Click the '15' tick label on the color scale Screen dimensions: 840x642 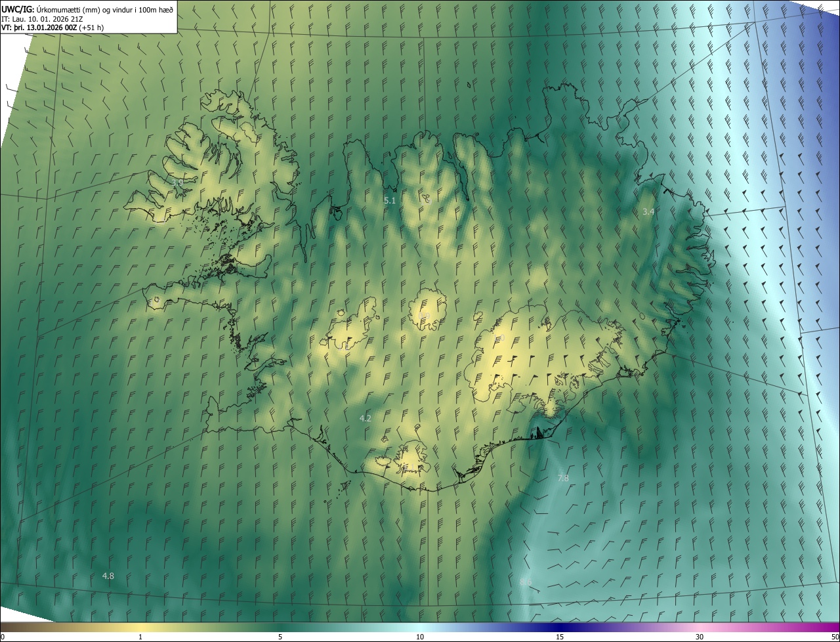[560, 637]
